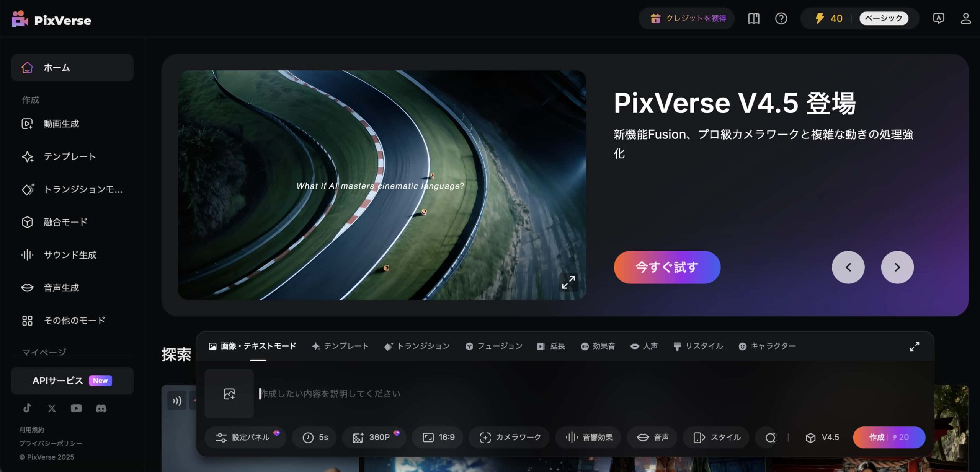The image size is (980, 472).
Task: Select the 人声 tab
Action: (x=644, y=346)
